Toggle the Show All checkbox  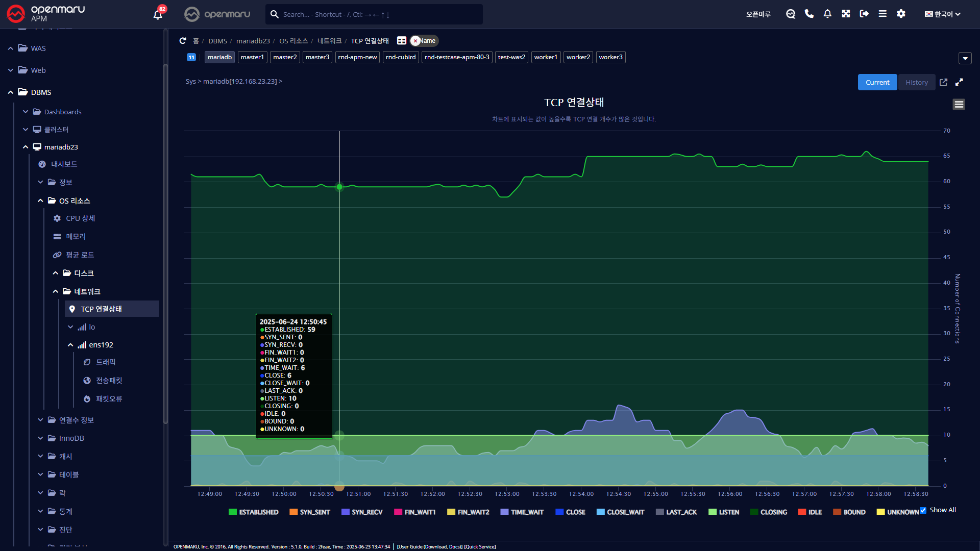click(923, 510)
